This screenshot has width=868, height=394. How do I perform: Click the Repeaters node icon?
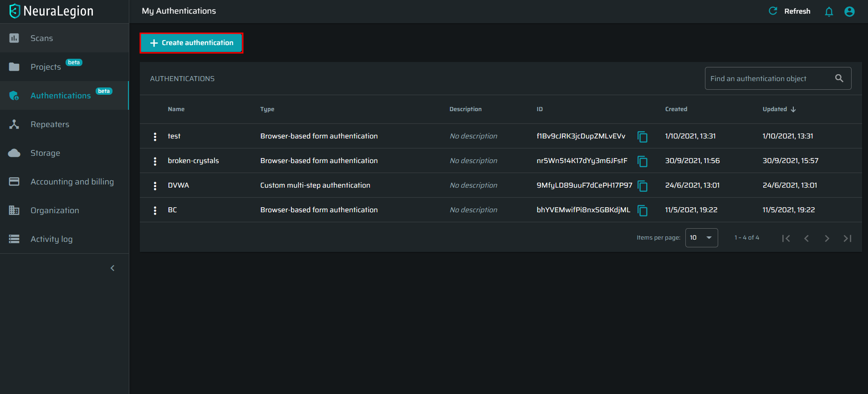[14, 124]
